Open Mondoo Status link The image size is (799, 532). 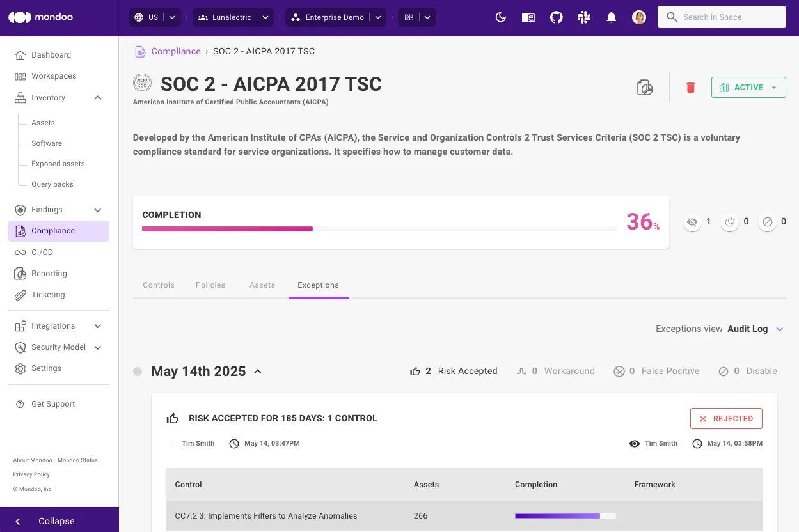point(77,460)
